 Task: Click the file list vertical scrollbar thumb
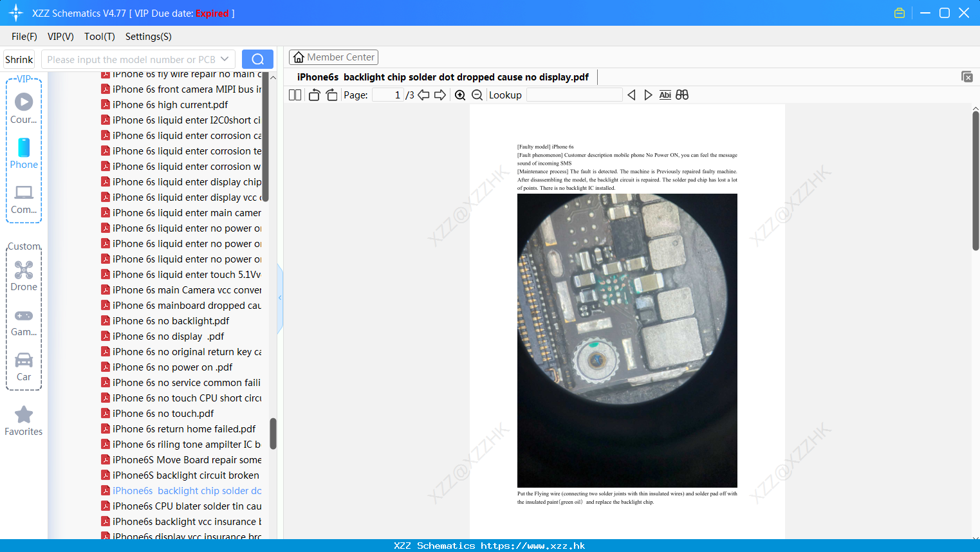pos(273,434)
